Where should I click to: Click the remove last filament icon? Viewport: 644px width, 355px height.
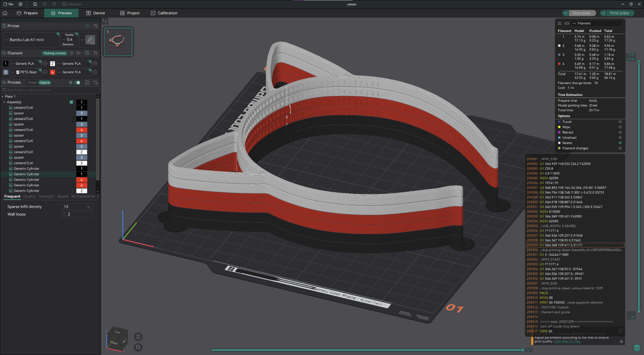click(72, 53)
